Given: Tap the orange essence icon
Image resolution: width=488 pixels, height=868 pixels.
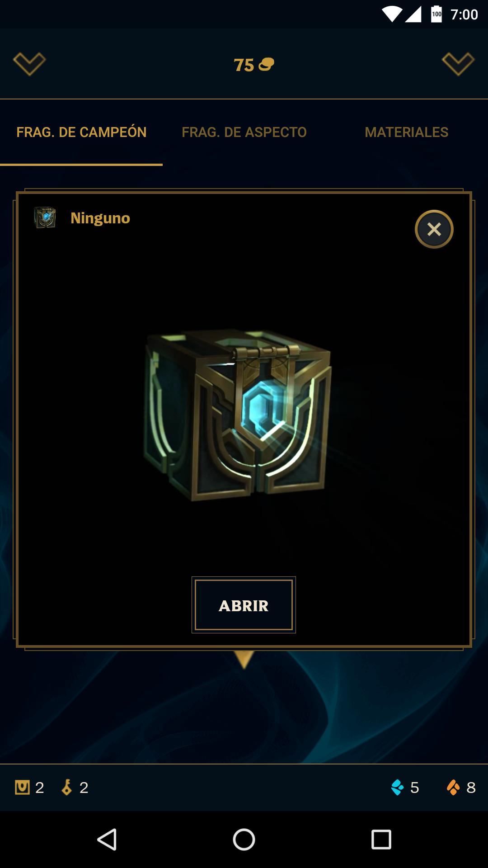Looking at the screenshot, I should tap(453, 787).
